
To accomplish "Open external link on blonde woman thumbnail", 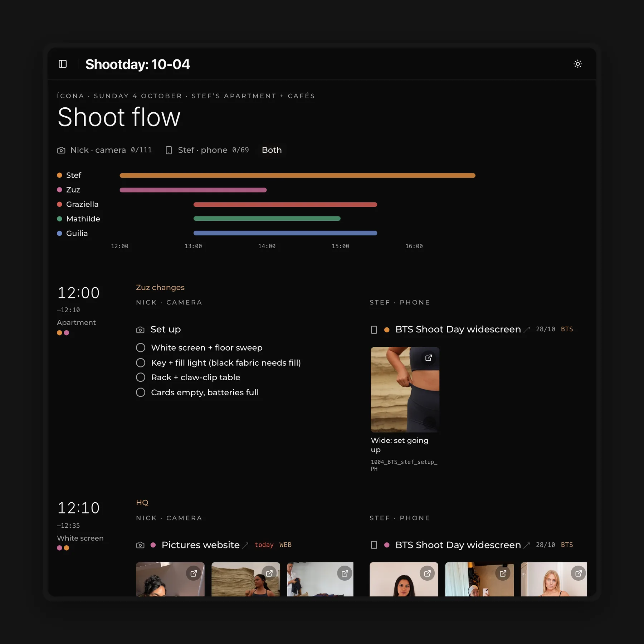I will click(x=578, y=574).
